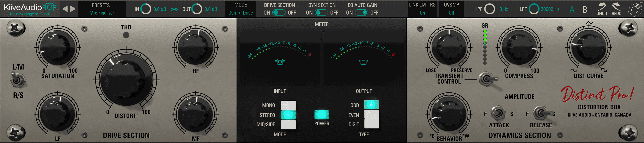The image size is (644, 143).
Task: Select DIGIT distortion type
Action: [372, 124]
